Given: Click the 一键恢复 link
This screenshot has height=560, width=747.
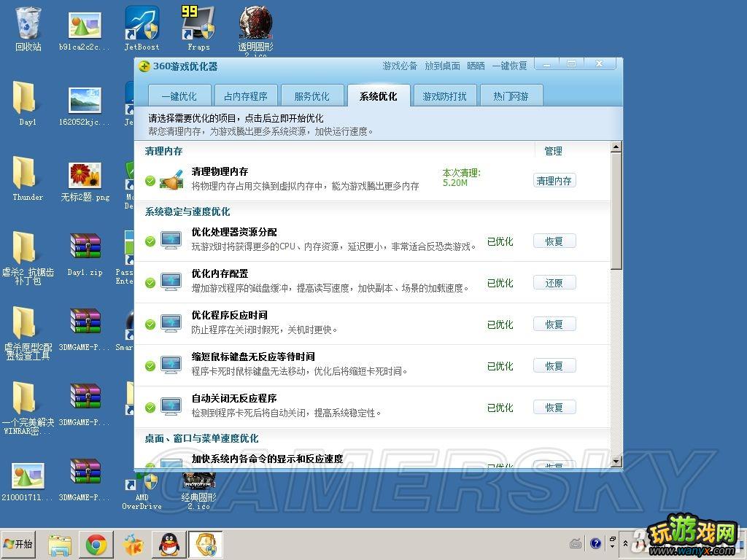Looking at the screenshot, I should point(510,66).
